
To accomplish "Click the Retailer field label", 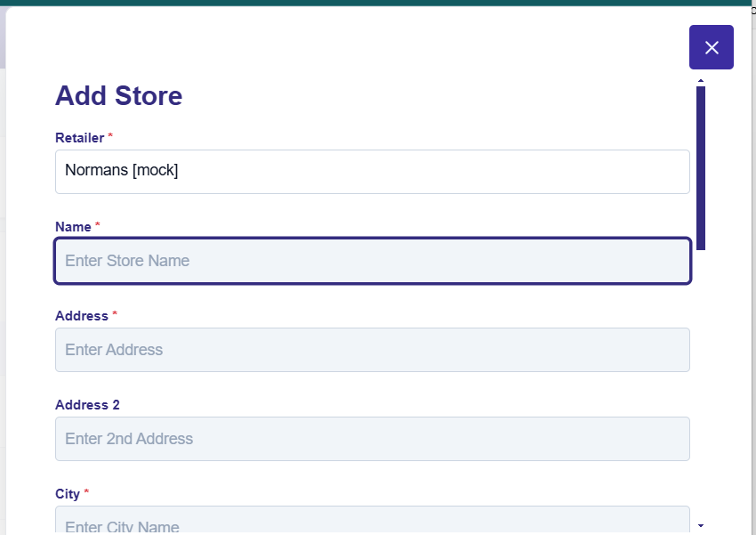I will pos(79,138).
